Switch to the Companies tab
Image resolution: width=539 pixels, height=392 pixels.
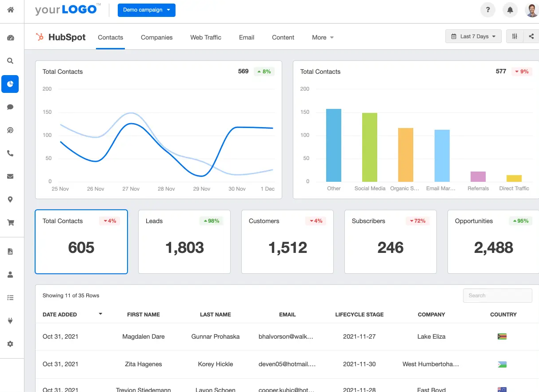(156, 37)
